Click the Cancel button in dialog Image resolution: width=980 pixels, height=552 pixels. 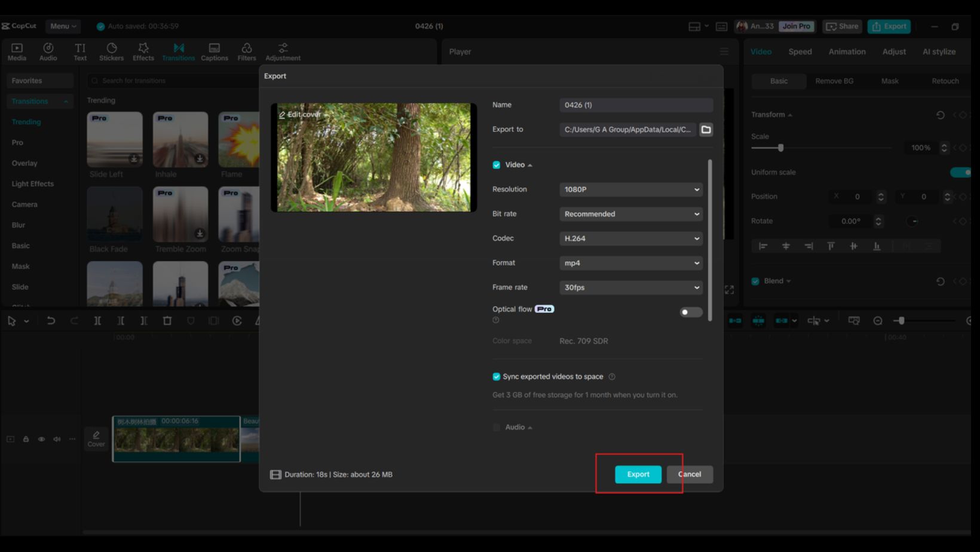click(690, 474)
